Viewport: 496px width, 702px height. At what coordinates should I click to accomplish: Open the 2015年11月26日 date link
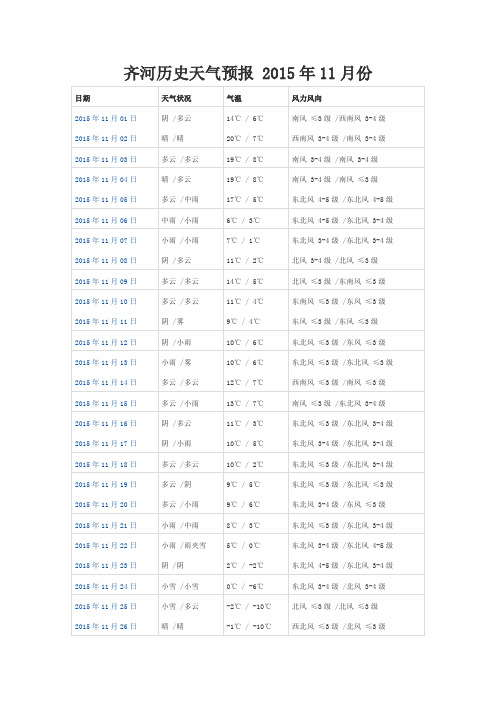(106, 627)
